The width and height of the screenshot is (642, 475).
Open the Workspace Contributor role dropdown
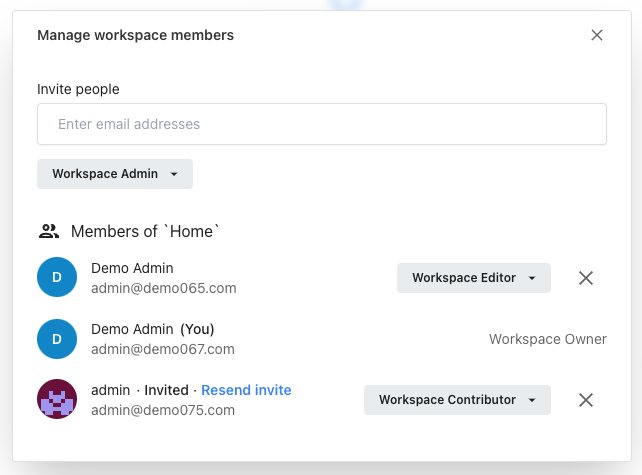coord(456,400)
